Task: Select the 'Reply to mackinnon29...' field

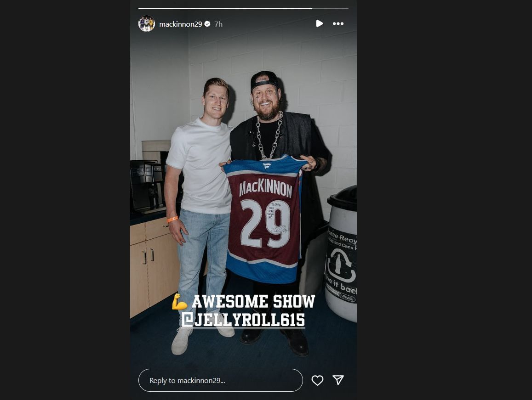Action: tap(221, 380)
